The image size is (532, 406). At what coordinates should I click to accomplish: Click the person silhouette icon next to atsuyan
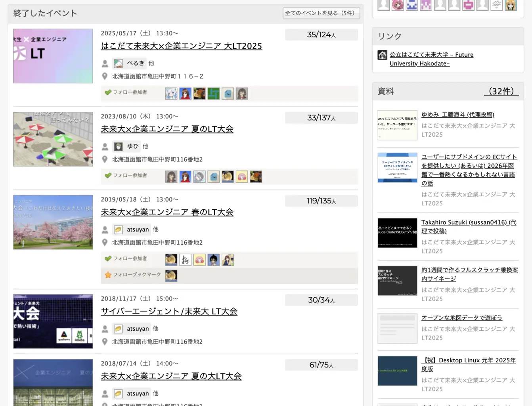pyautogui.click(x=105, y=229)
